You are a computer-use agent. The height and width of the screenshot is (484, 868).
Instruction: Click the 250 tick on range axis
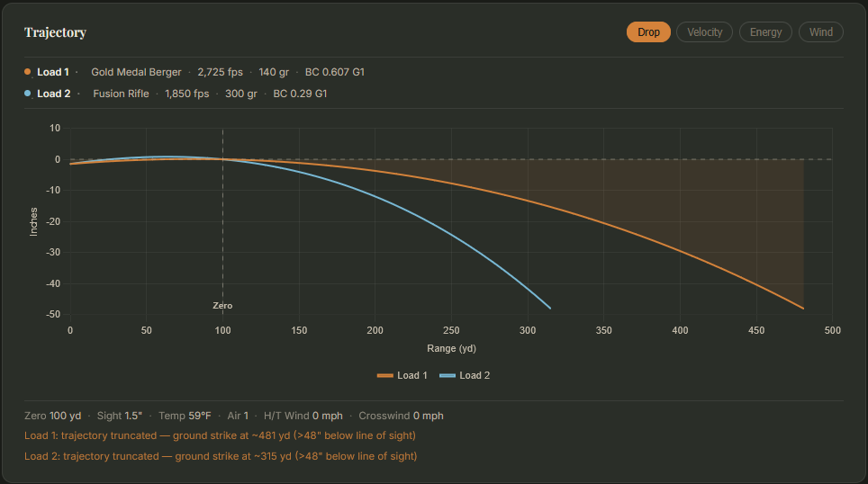click(x=451, y=330)
